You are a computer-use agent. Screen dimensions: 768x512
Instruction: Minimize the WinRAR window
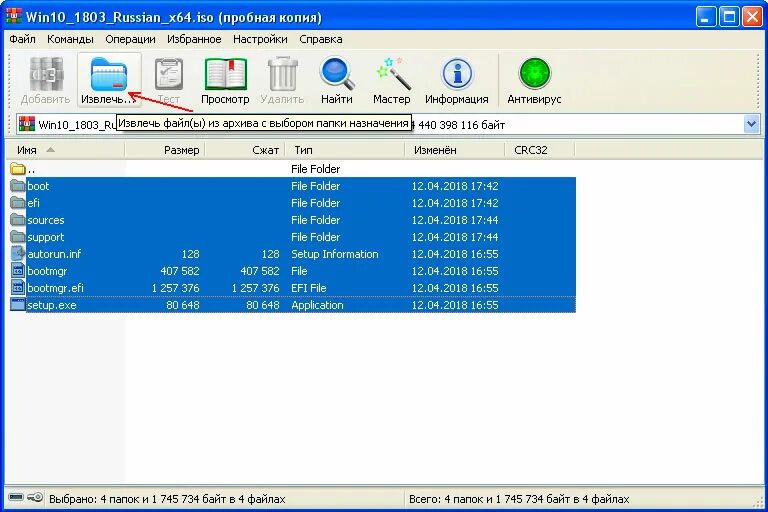[x=704, y=17]
